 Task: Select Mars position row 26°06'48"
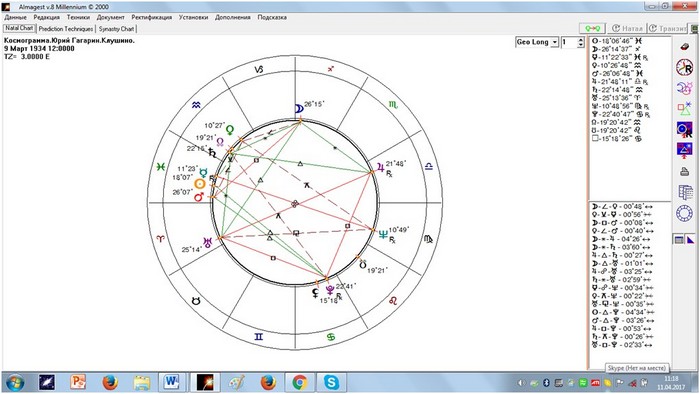coord(617,73)
